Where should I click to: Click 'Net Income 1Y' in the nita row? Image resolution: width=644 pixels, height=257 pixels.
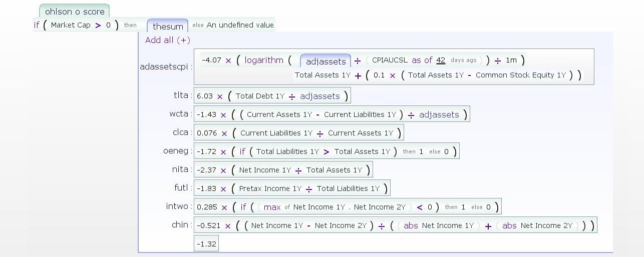(x=265, y=170)
